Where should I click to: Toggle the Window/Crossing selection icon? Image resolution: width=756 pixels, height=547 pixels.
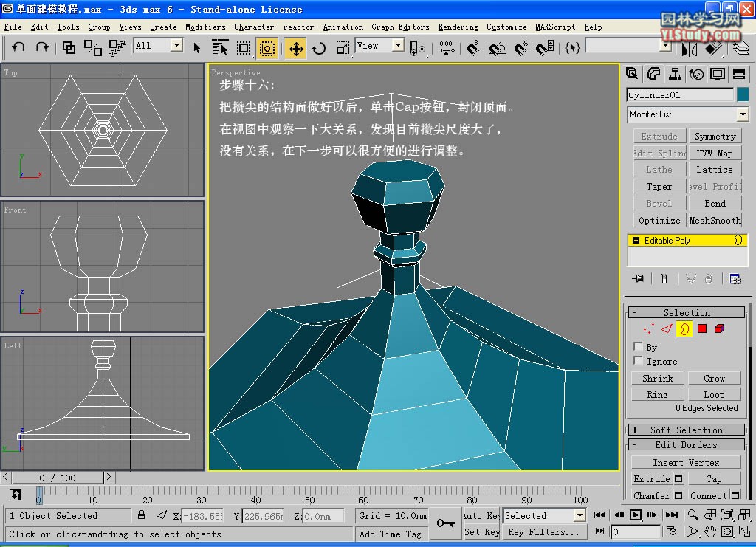click(267, 47)
